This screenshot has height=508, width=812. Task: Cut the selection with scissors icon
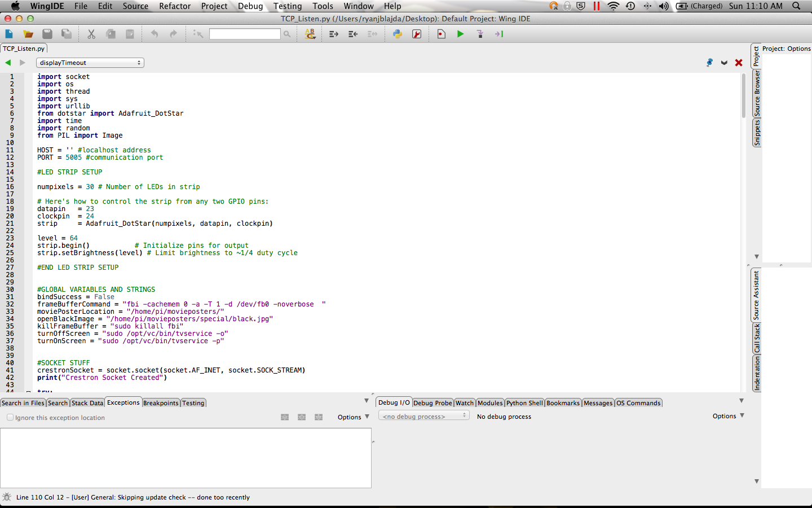(x=91, y=34)
